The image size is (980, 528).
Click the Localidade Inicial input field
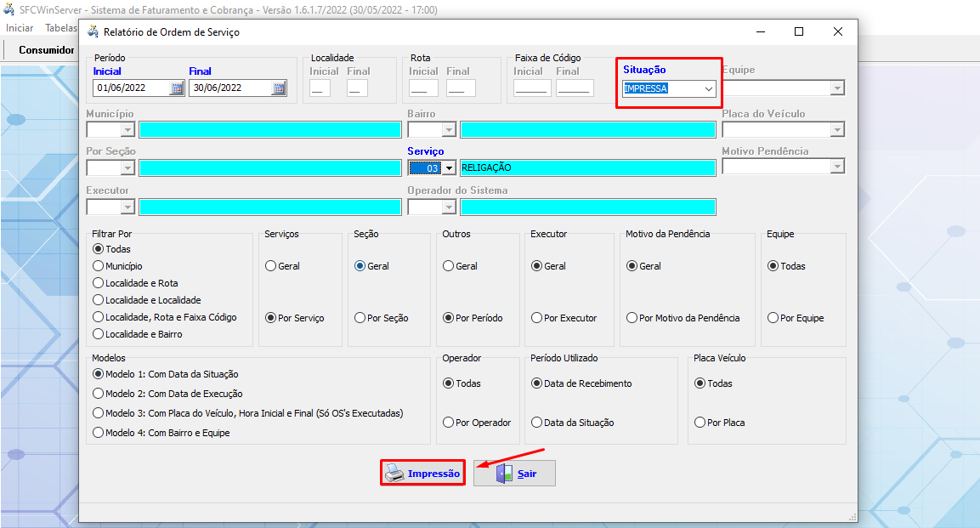(x=320, y=88)
